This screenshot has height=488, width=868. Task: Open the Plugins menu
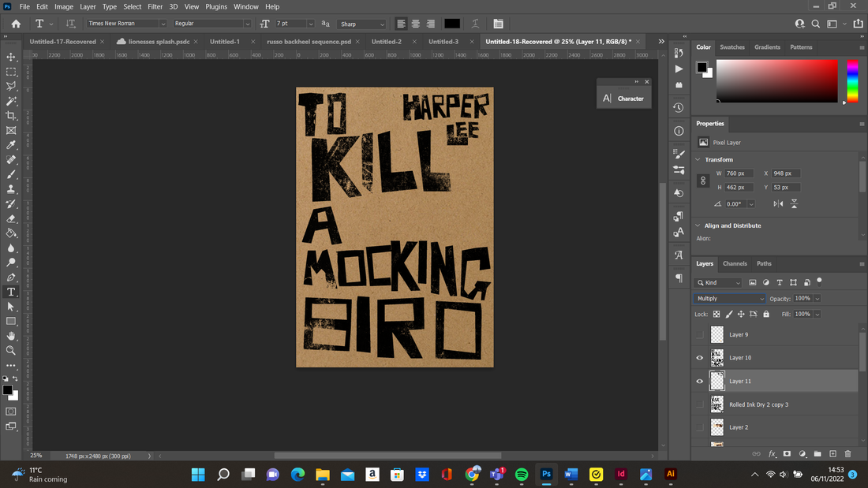click(216, 6)
